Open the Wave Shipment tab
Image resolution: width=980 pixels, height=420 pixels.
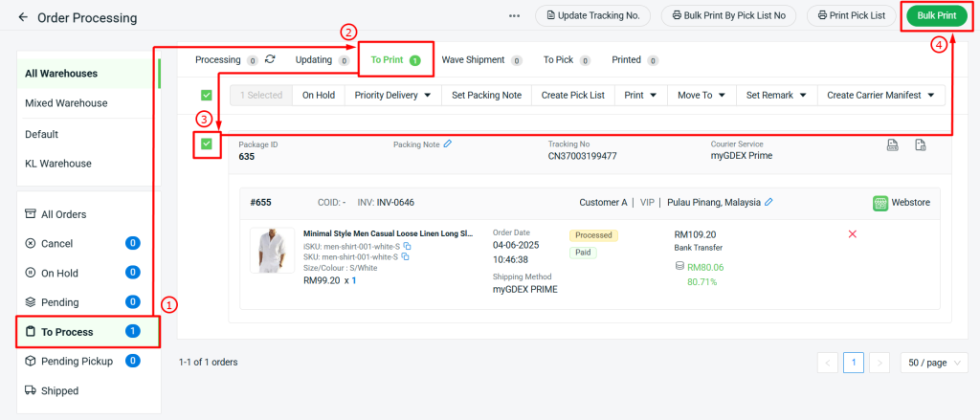481,60
